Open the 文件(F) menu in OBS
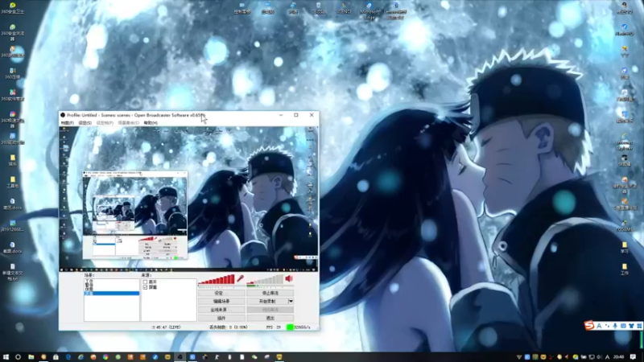Image resolution: width=644 pixels, height=362 pixels. [x=68, y=123]
